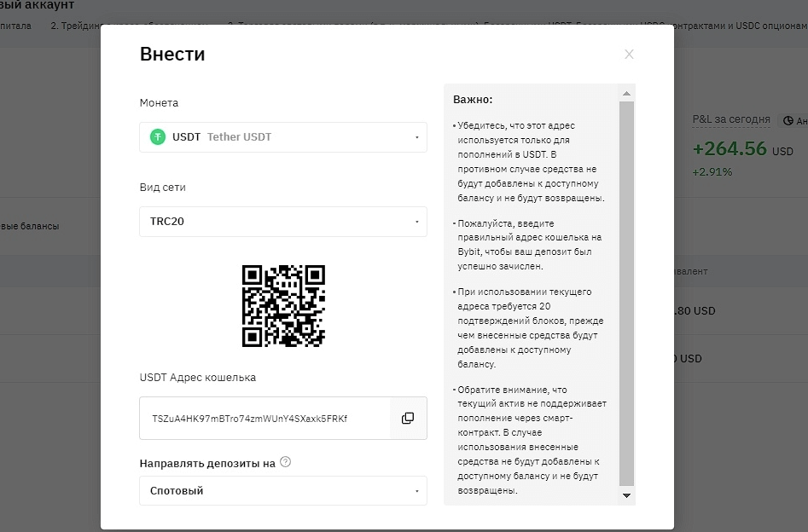
Task: Click the Важно heading in notice panel
Action: pos(473,100)
